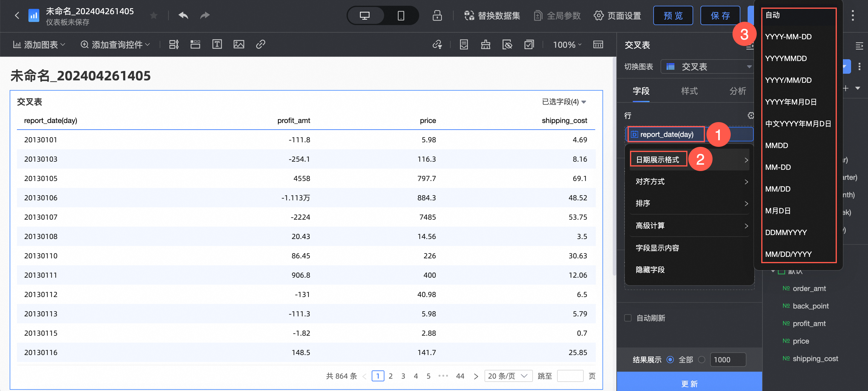Go to page 2 of table

[x=390, y=376]
